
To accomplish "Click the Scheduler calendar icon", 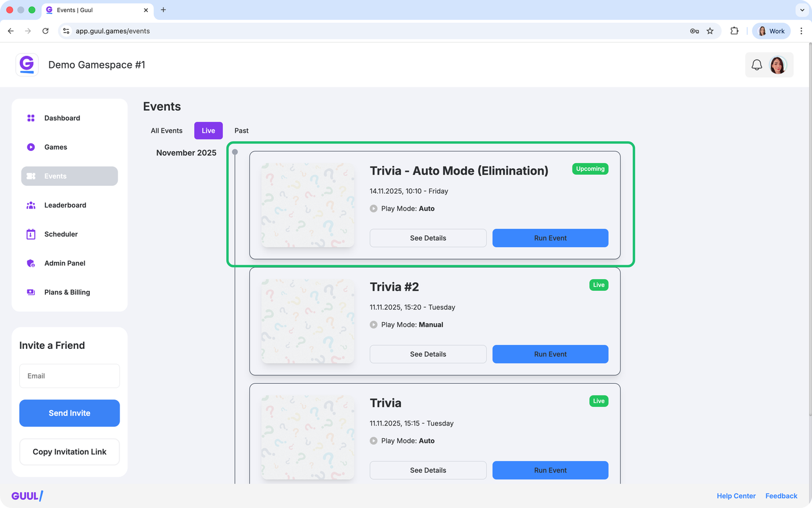I will (31, 234).
